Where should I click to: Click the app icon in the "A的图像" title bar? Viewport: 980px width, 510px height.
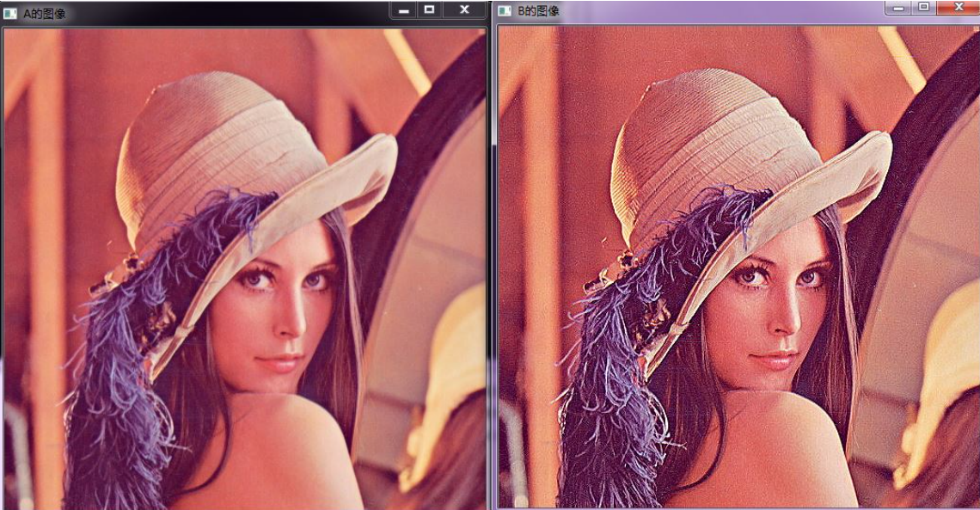10,13
